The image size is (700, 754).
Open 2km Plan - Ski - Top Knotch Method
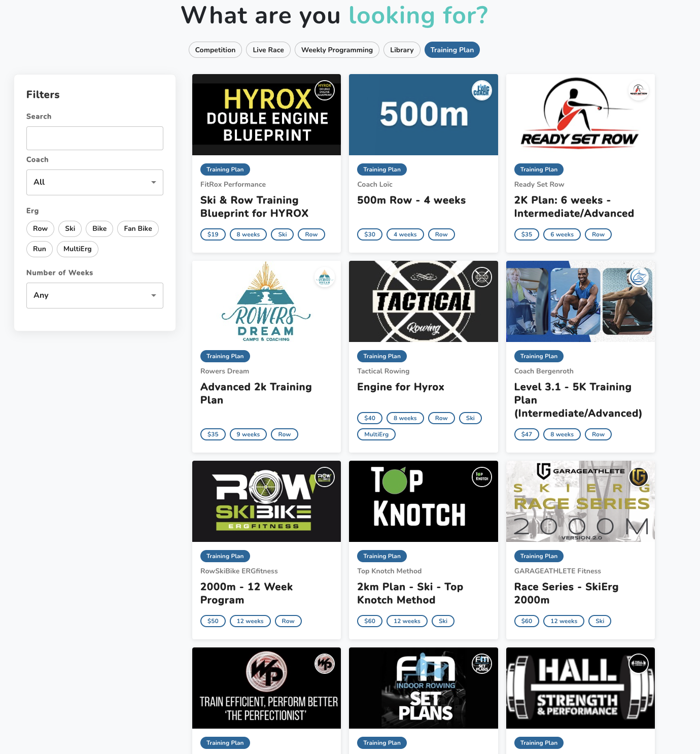(410, 593)
